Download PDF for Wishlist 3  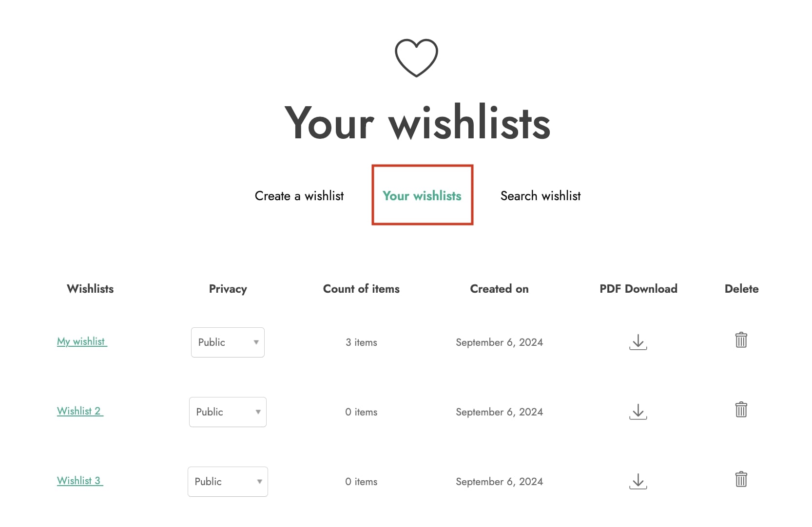click(638, 481)
